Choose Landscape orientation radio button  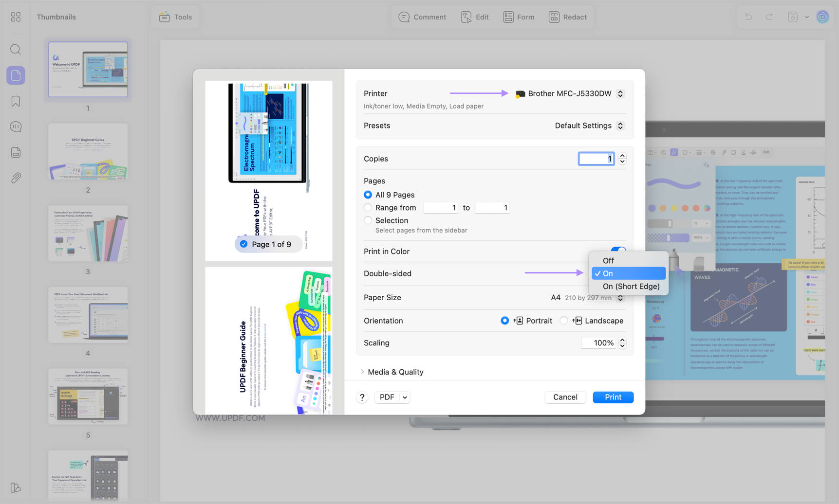(563, 321)
